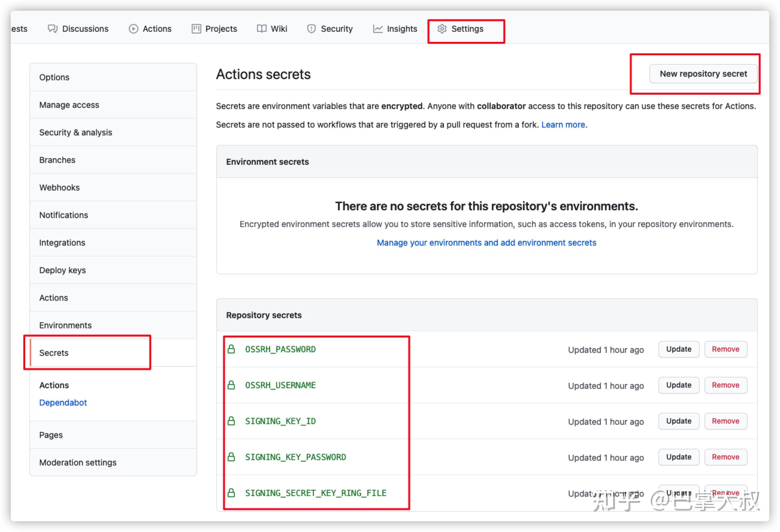Click the lock icon beside SIGNING_SECRET_KEY_RING_FILE

[231, 493]
